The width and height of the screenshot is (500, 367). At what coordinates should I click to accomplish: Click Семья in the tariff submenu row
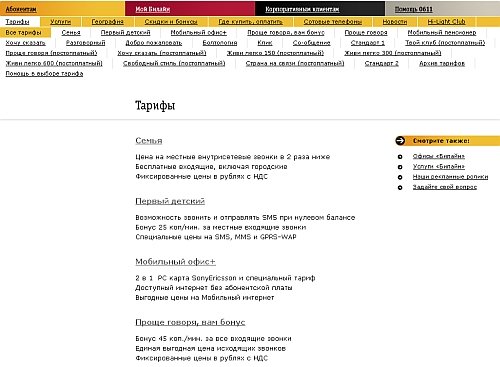[71, 32]
